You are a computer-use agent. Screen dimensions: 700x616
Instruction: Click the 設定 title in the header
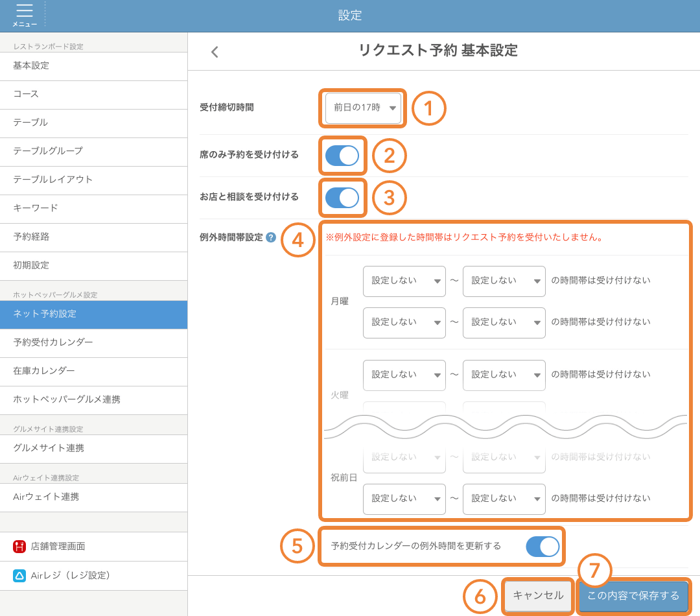click(350, 16)
